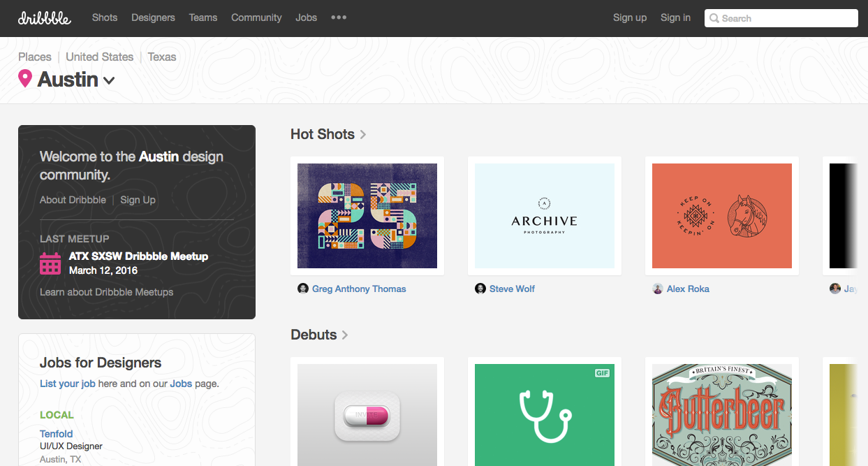Open ATX SXSW Dribbble Meetup link

click(x=138, y=256)
